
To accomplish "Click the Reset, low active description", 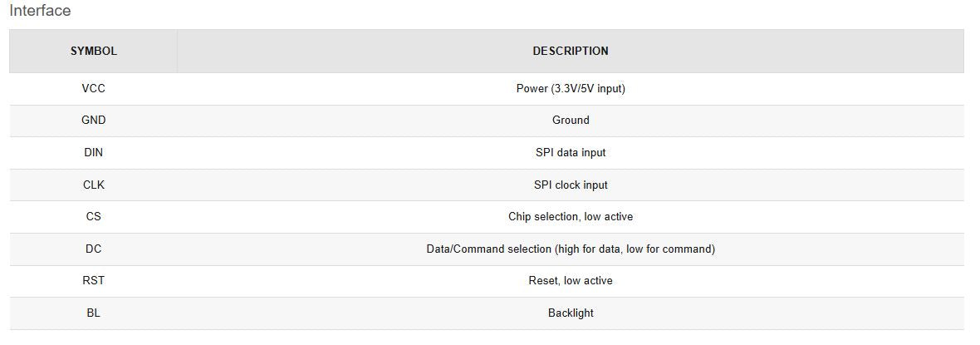I will click(x=570, y=281).
